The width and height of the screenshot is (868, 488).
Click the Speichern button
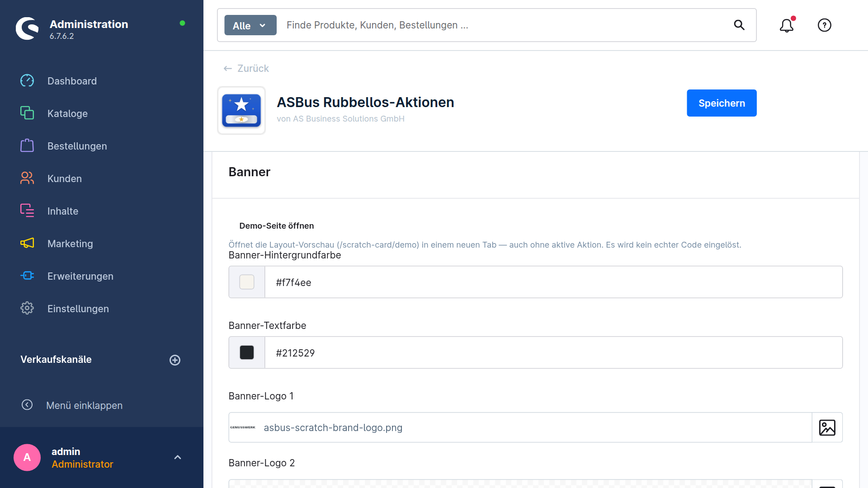tap(722, 103)
